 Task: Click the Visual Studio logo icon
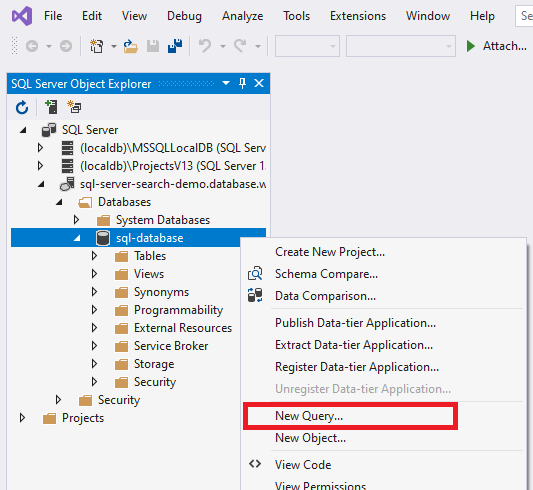(x=22, y=16)
